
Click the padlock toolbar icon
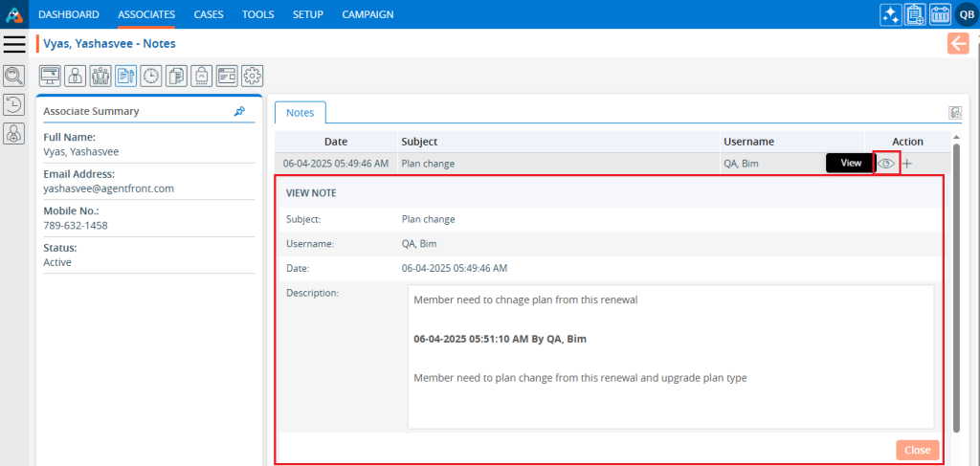(x=201, y=76)
